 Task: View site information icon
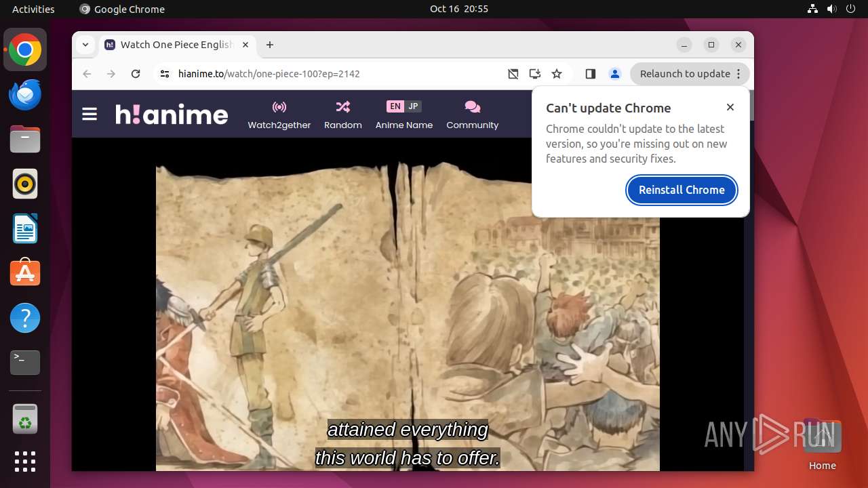click(165, 74)
